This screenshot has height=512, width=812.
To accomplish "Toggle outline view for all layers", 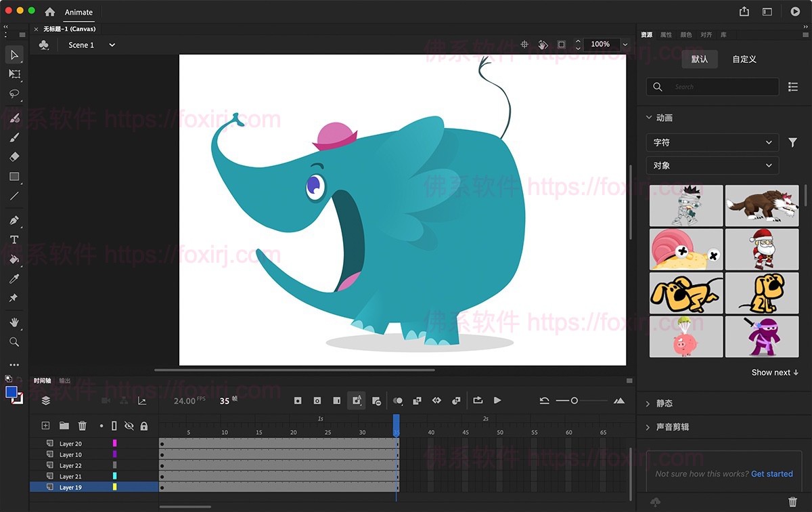I will (114, 425).
